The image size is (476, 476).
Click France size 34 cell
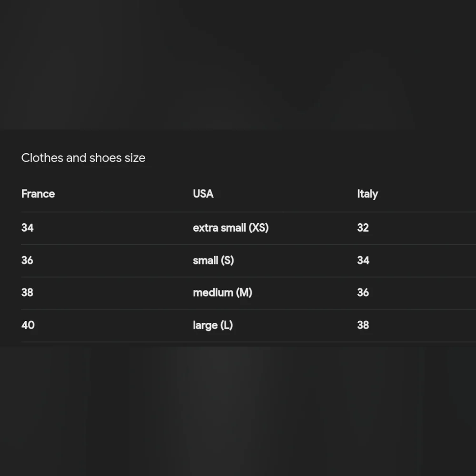click(x=27, y=228)
